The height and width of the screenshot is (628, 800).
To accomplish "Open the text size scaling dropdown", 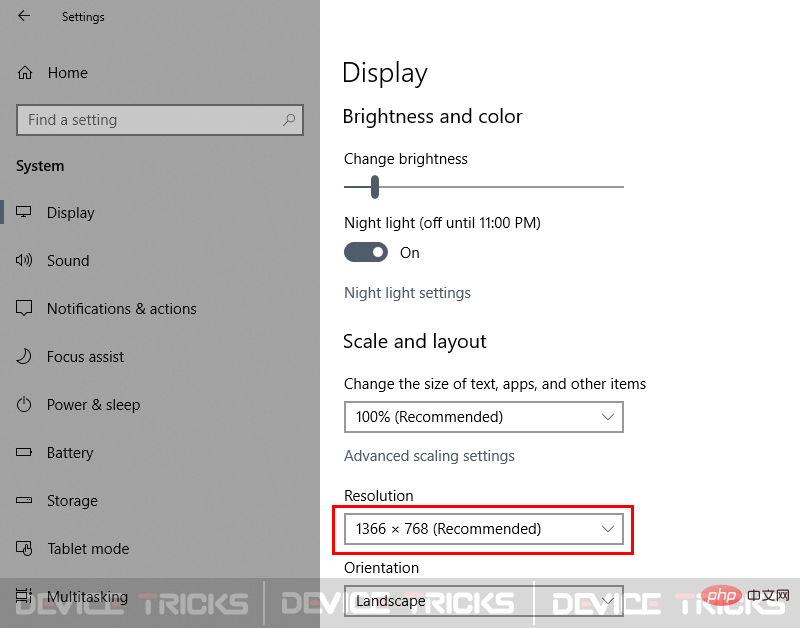I will [484, 417].
